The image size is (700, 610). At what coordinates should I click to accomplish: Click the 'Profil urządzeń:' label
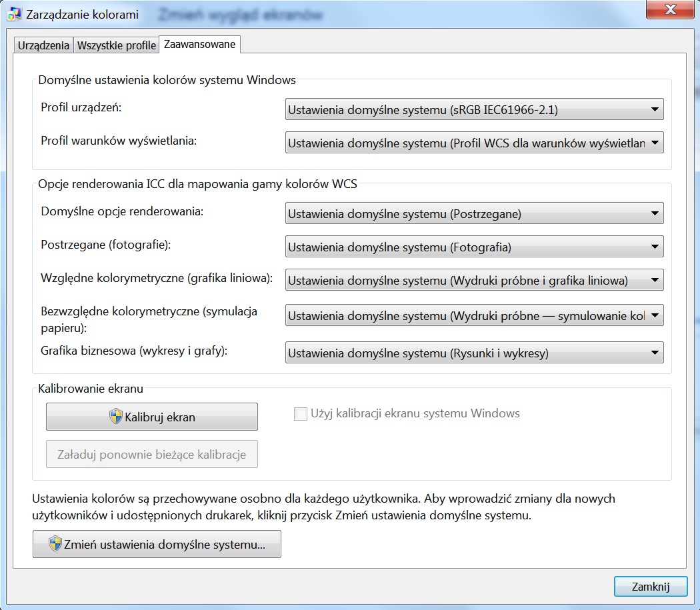click(81, 107)
